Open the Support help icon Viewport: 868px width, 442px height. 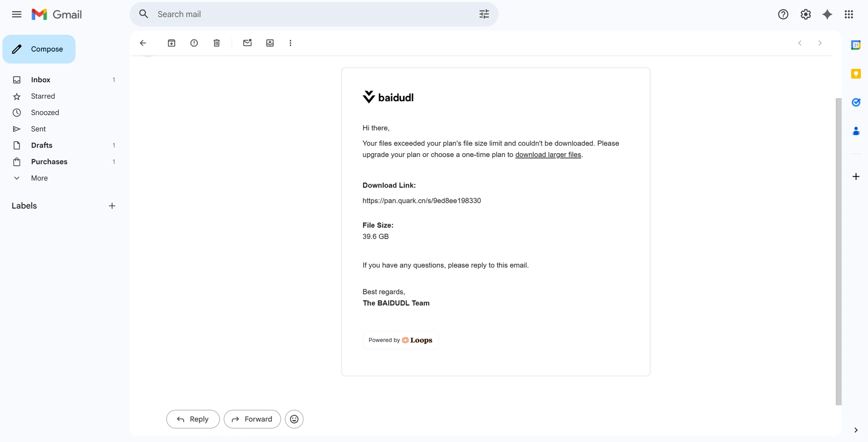tap(783, 14)
